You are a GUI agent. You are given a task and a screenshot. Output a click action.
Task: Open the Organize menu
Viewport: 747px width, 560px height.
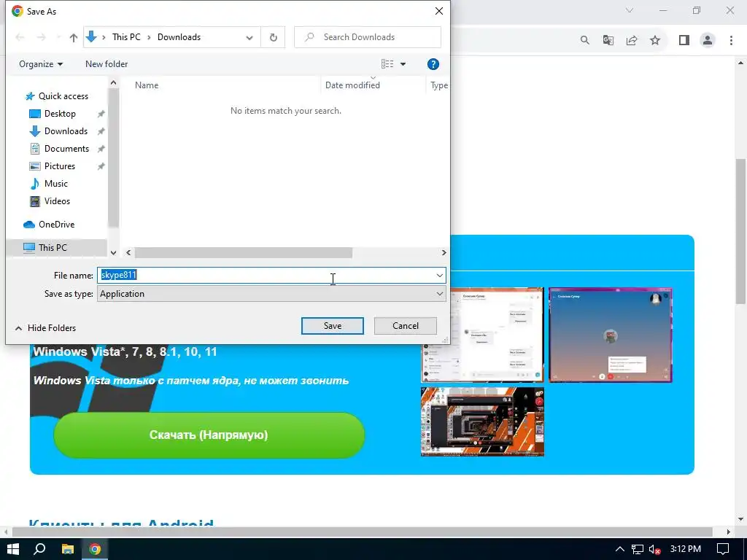pyautogui.click(x=41, y=64)
